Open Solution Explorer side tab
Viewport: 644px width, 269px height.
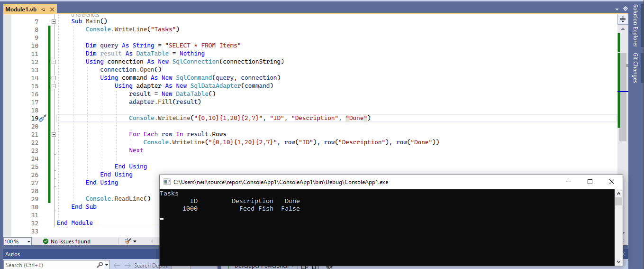pos(635,26)
